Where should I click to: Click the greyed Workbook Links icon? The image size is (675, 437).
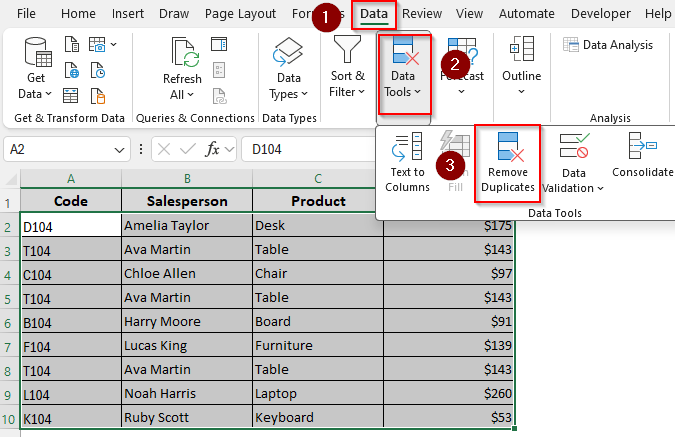219,96
